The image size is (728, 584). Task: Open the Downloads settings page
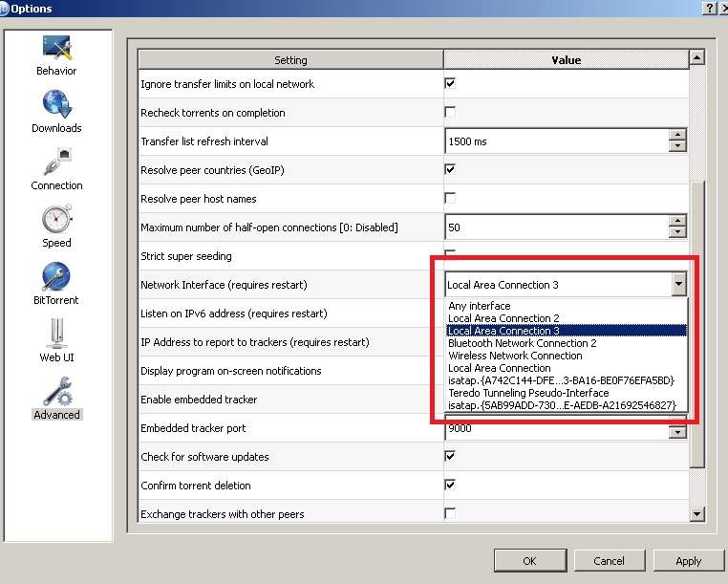tap(56, 112)
